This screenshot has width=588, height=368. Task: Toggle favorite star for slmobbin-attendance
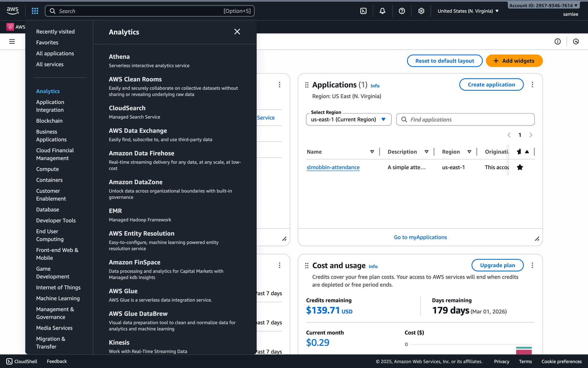520,167
